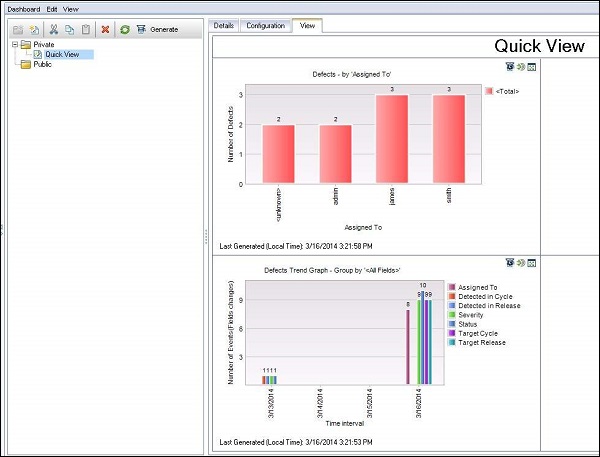Click the New Folder toolbar icon

click(x=18, y=30)
